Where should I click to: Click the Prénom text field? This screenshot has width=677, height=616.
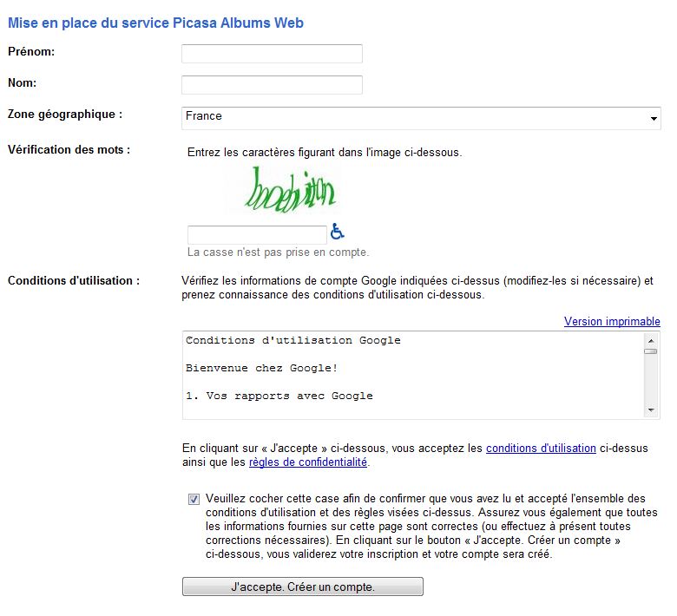(x=272, y=54)
